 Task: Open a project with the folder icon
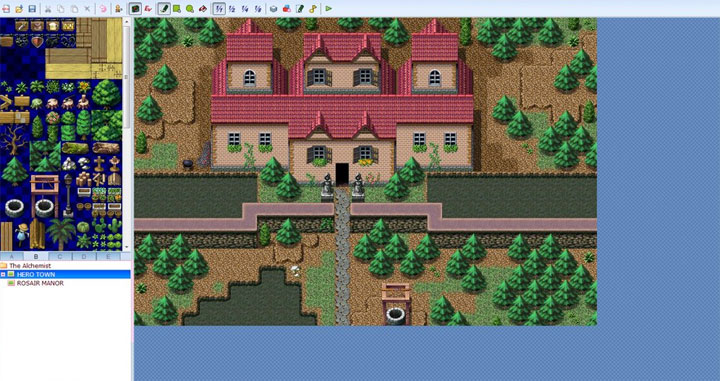pos(19,9)
